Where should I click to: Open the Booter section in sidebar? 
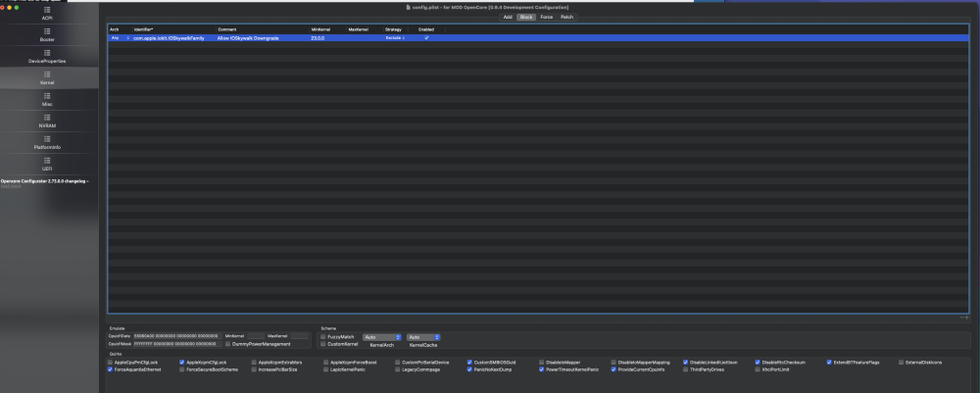tap(47, 35)
